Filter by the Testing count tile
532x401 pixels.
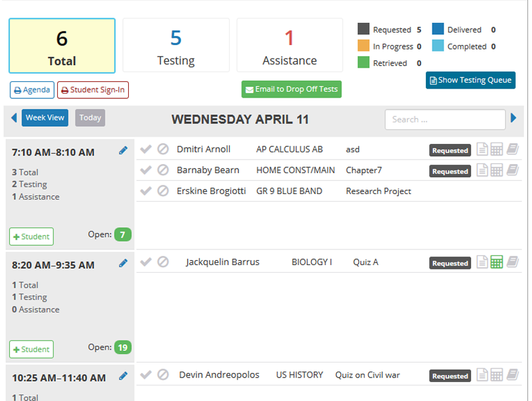coord(176,45)
